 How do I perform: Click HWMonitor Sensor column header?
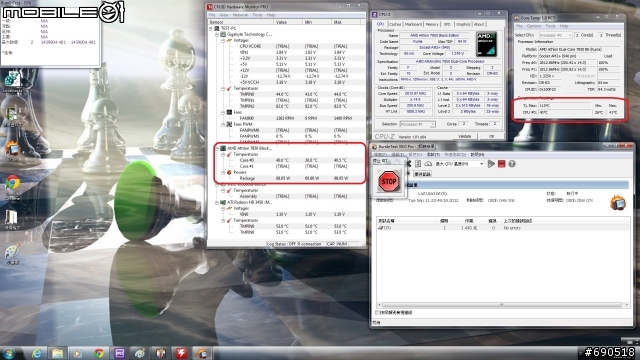point(240,22)
